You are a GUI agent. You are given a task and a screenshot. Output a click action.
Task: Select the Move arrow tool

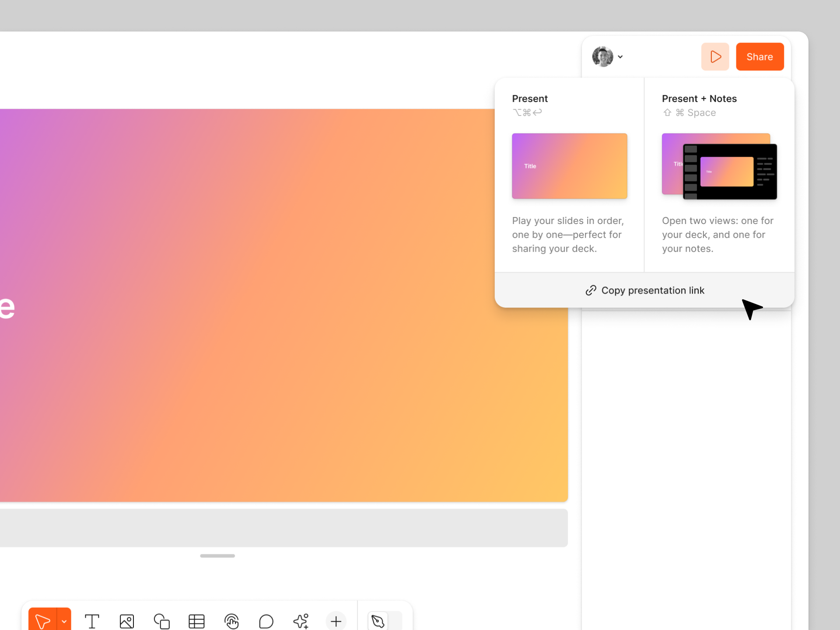(42, 620)
